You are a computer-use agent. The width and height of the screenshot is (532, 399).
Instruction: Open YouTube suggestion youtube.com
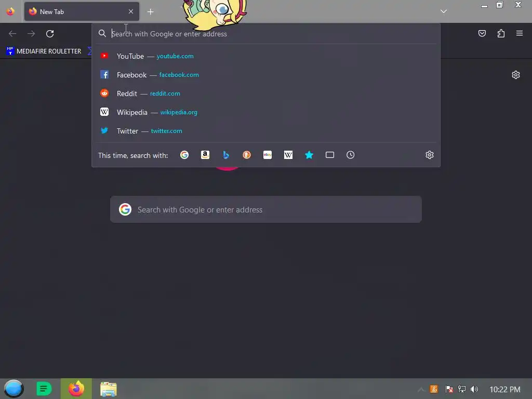click(266, 56)
